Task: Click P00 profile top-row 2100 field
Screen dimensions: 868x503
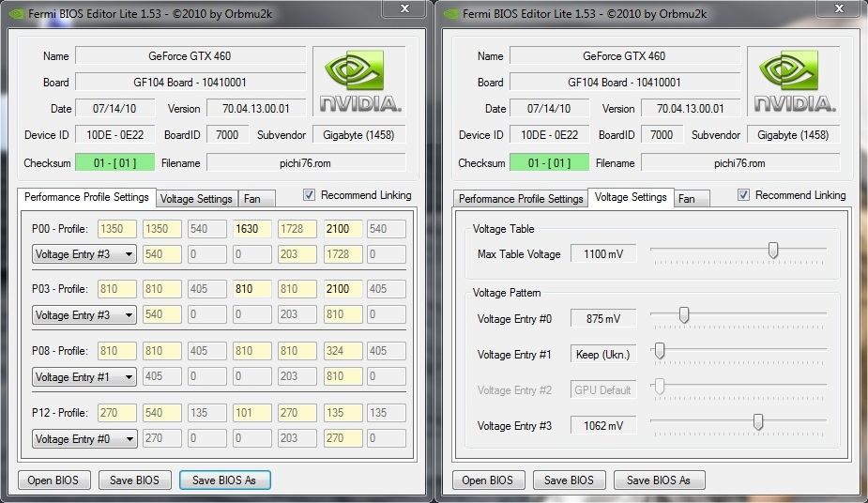Action: (343, 229)
